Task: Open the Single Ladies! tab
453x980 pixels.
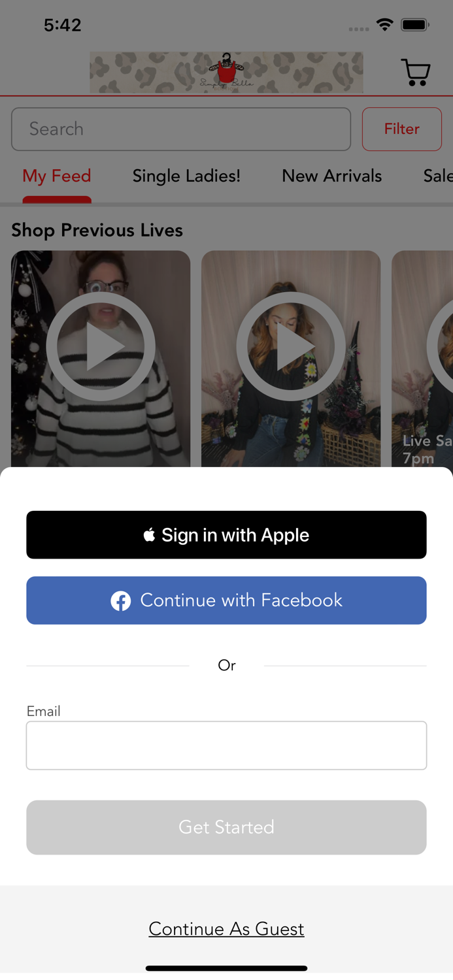Action: click(x=186, y=176)
